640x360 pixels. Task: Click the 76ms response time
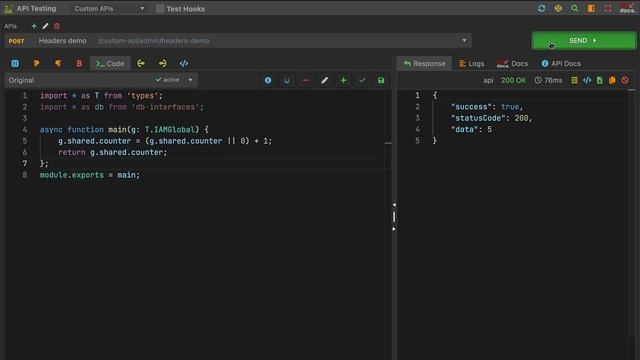549,80
